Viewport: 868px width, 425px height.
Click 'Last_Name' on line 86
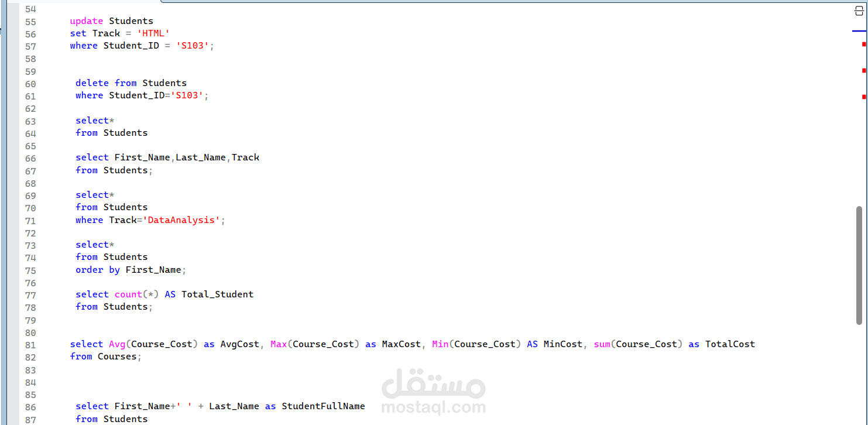click(234, 406)
